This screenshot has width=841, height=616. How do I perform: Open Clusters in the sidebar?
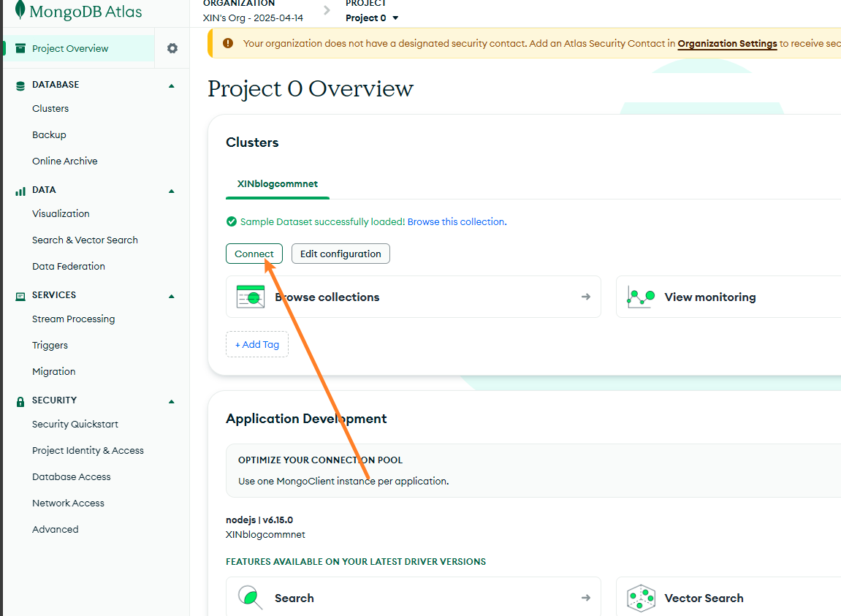(50, 108)
